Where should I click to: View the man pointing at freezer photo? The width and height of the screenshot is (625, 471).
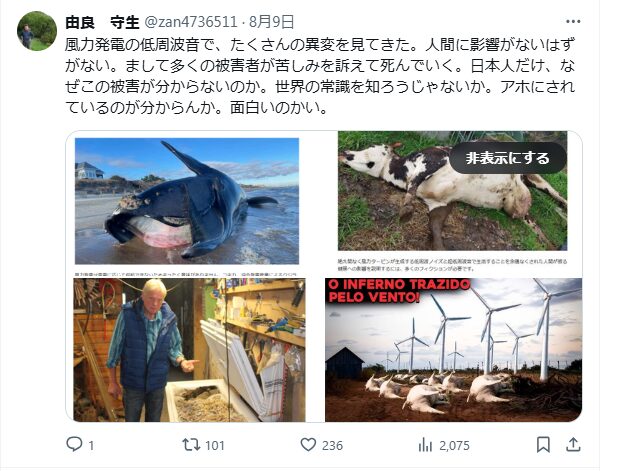coord(189,350)
